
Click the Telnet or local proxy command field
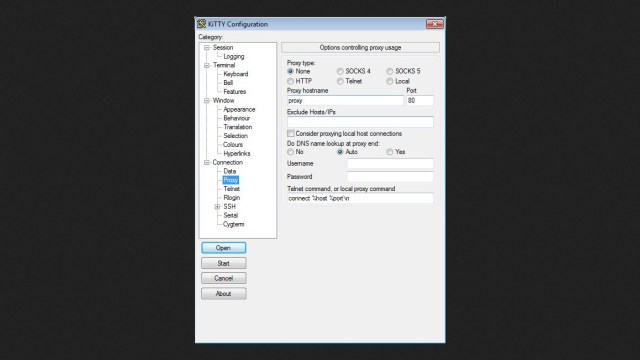pos(360,198)
